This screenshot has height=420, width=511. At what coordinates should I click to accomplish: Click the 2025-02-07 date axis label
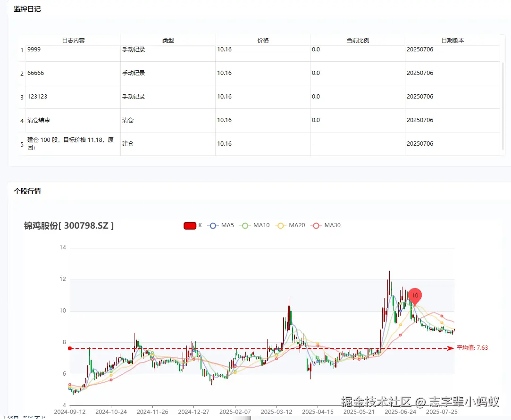[235, 412]
